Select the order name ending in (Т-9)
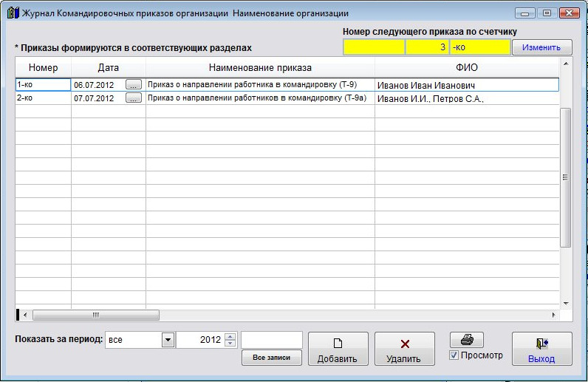Image resolution: width=588 pixels, height=382 pixels. pyautogui.click(x=260, y=85)
